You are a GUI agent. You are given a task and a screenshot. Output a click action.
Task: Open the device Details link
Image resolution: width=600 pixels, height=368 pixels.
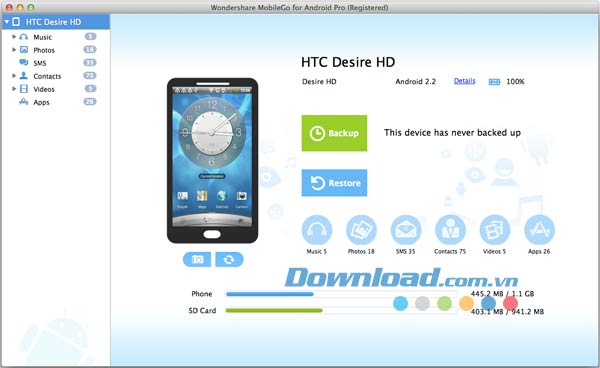465,81
